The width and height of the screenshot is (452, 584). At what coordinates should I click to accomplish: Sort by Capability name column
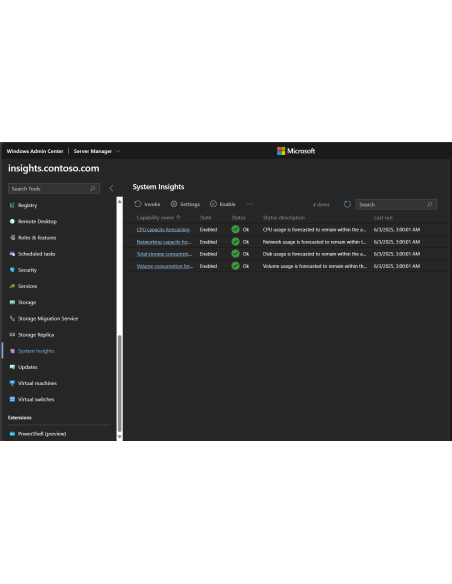click(158, 218)
